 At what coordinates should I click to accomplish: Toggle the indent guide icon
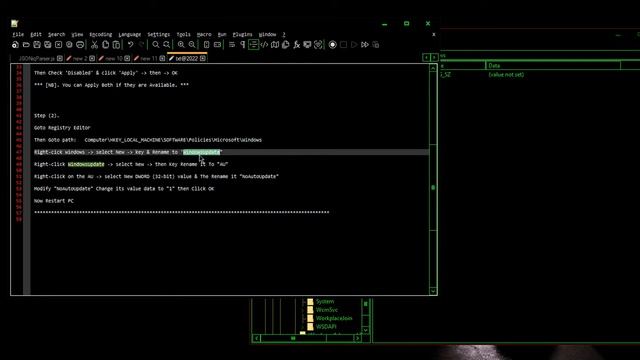pos(253,44)
